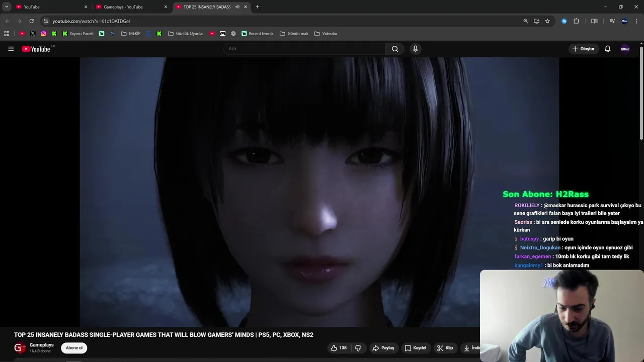Open the Instagram bookmark
Image resolution: width=644 pixels, height=362 pixels.
click(x=44, y=34)
